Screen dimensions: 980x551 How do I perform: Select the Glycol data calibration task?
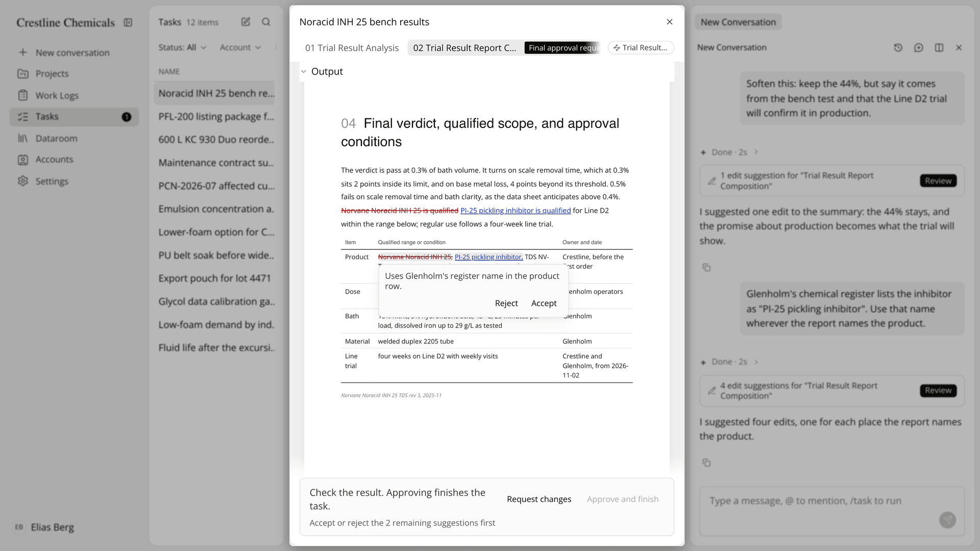click(214, 302)
